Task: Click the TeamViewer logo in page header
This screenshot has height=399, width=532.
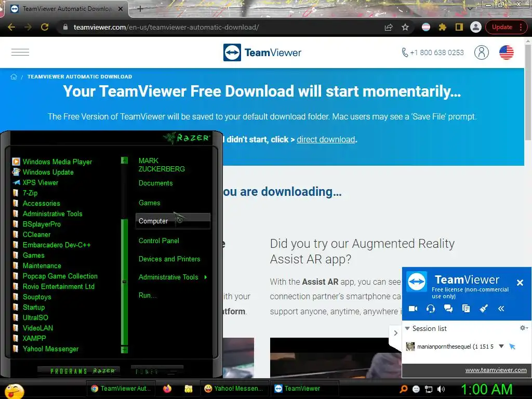Action: point(262,52)
